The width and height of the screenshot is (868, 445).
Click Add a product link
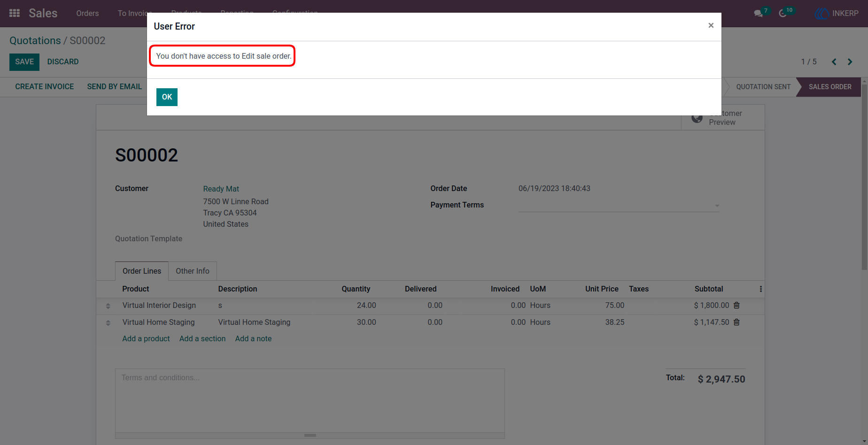pyautogui.click(x=146, y=339)
